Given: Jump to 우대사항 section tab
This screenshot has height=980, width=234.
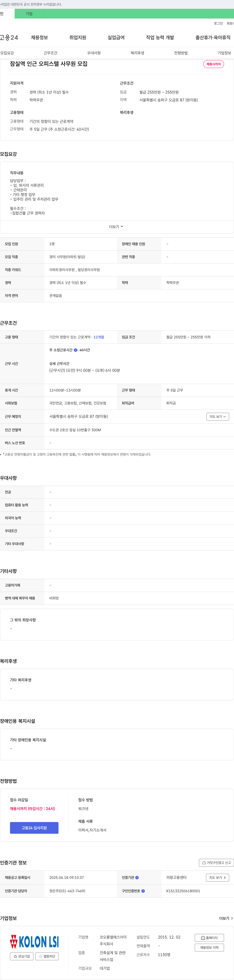Looking at the screenshot, I should point(94,53).
